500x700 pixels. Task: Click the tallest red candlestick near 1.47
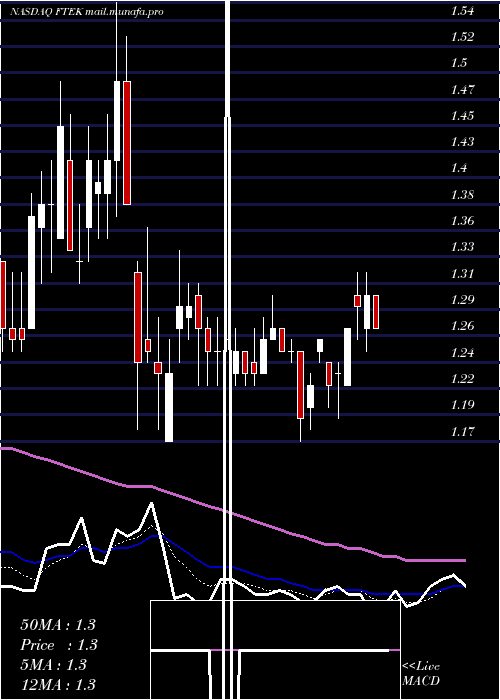127,143
